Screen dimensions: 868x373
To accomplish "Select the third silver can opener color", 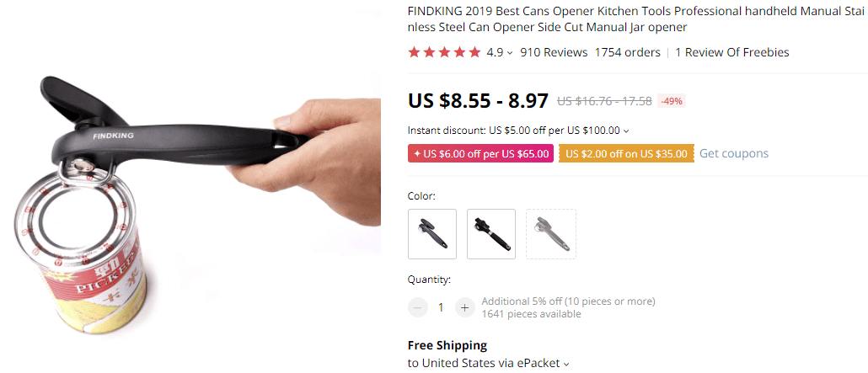I will click(551, 234).
